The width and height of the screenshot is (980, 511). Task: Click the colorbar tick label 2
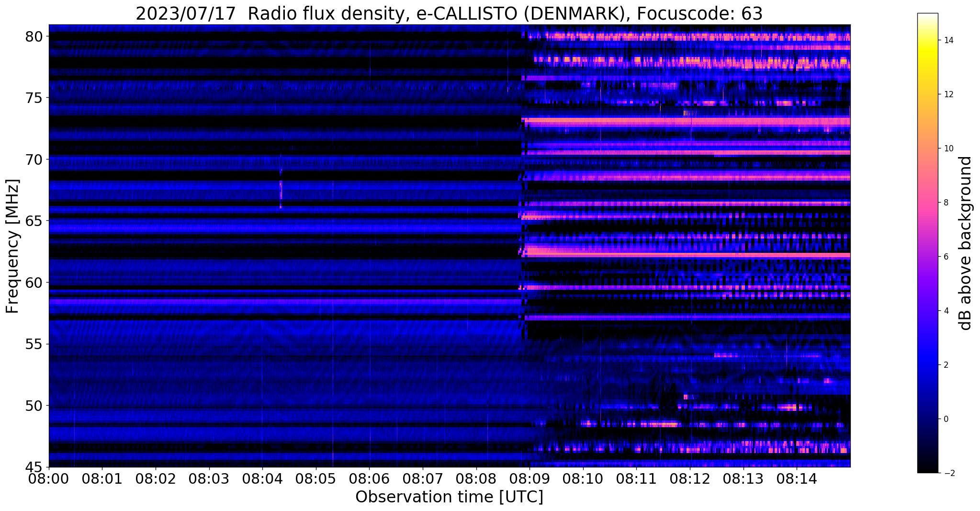click(x=946, y=365)
